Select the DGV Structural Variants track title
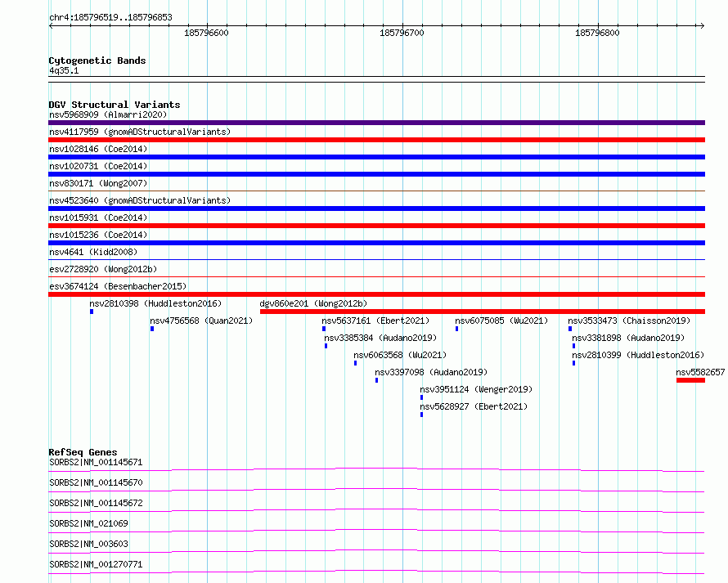 (115, 105)
